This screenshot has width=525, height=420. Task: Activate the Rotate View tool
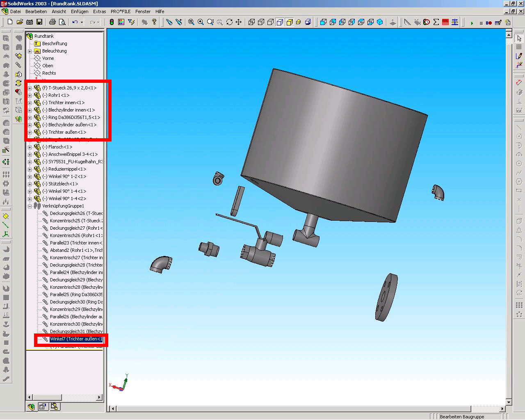point(229,22)
